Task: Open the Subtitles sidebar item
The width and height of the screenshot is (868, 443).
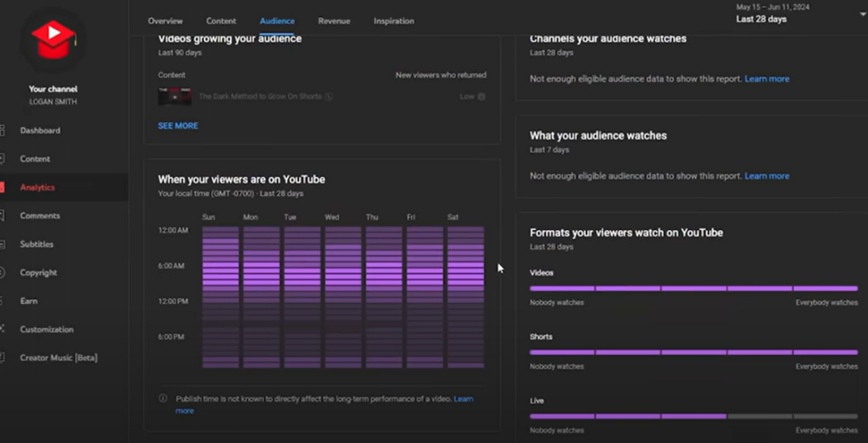Action: click(36, 244)
